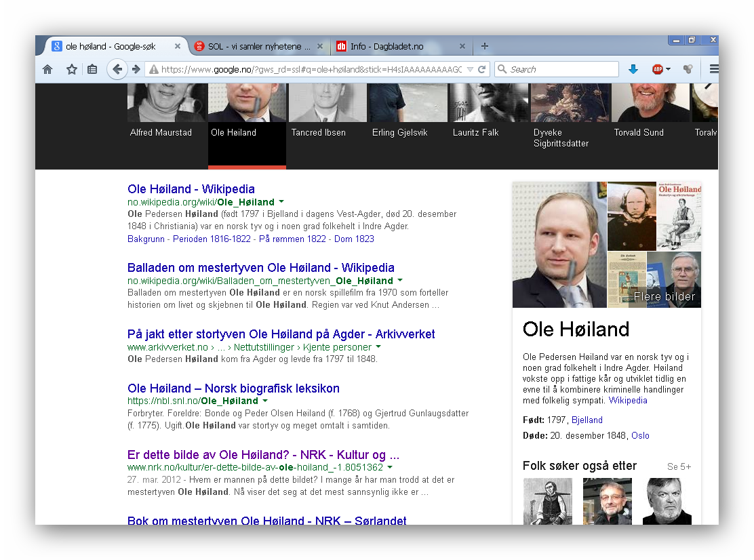Open the 'På jakt etter stortyven Ole Høiland' Arkivverket result
The width and height of the screenshot is (754, 560).
point(281,334)
